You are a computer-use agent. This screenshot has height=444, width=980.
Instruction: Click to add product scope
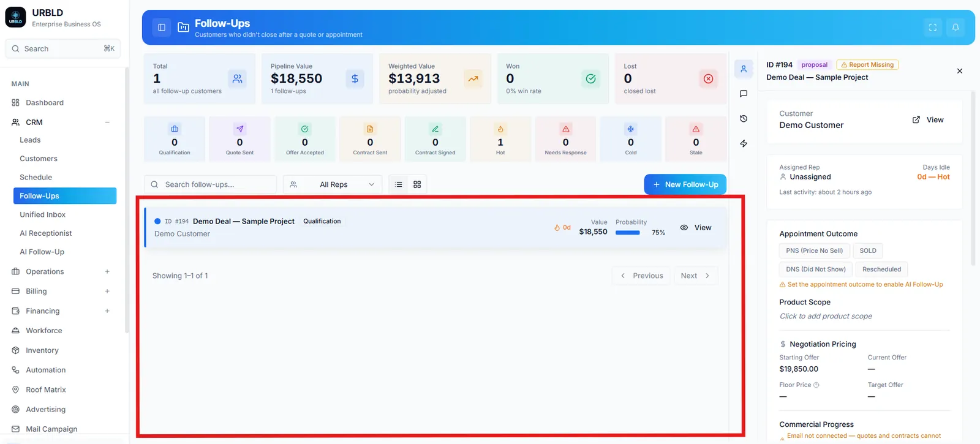coord(826,317)
